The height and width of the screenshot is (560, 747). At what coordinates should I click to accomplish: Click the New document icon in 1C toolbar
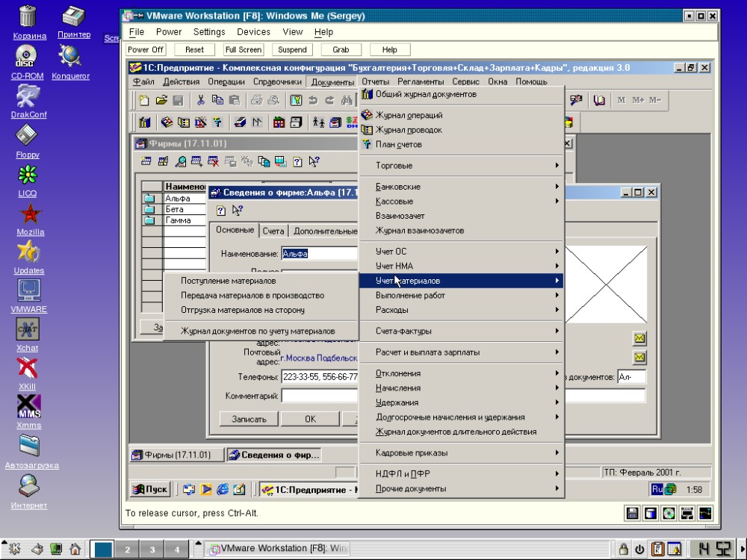pyautogui.click(x=143, y=100)
